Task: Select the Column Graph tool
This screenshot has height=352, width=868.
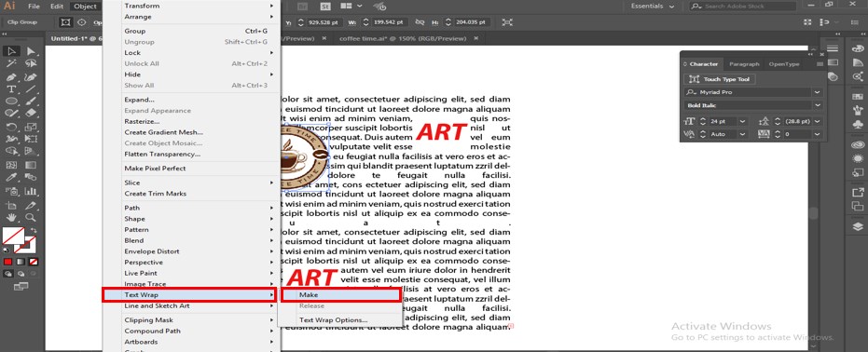Action: 31,192
